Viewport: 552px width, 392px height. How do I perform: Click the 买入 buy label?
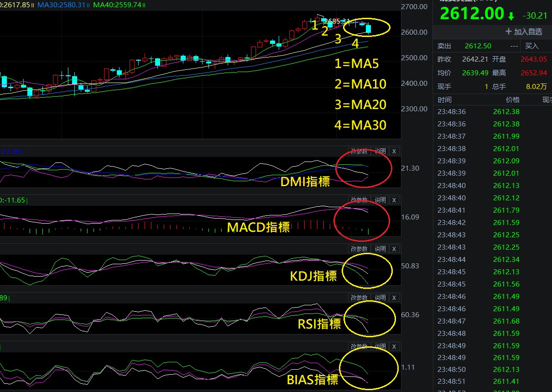point(532,46)
